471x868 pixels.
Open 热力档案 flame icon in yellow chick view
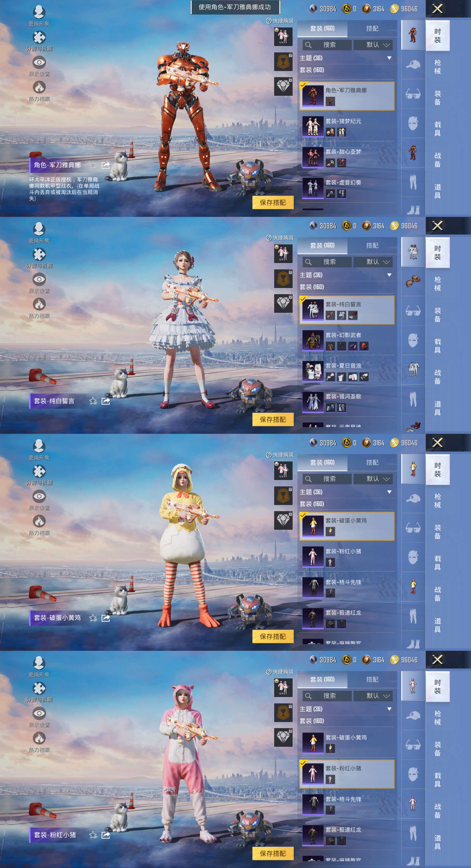tap(39, 522)
